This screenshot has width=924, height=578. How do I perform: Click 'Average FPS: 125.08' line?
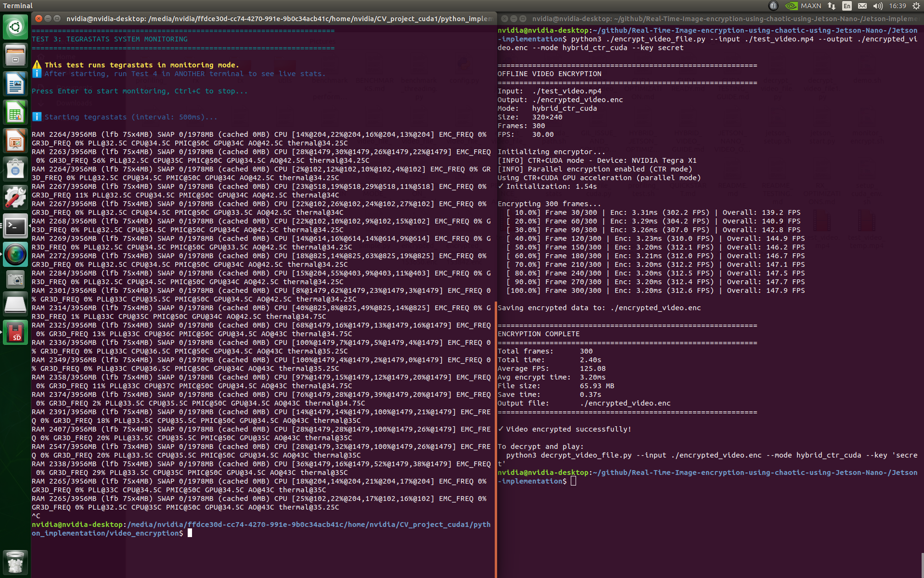552,368
